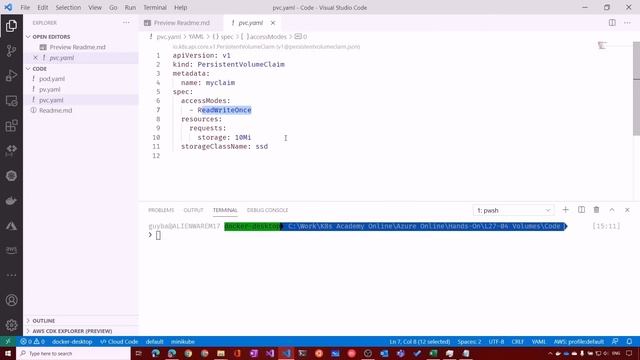Close the terminal panel

coord(627,210)
